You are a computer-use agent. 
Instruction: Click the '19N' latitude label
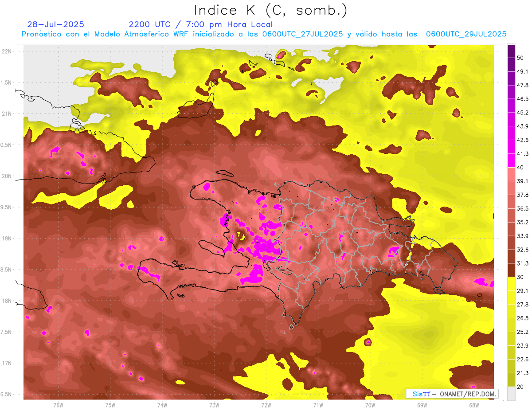point(7,239)
